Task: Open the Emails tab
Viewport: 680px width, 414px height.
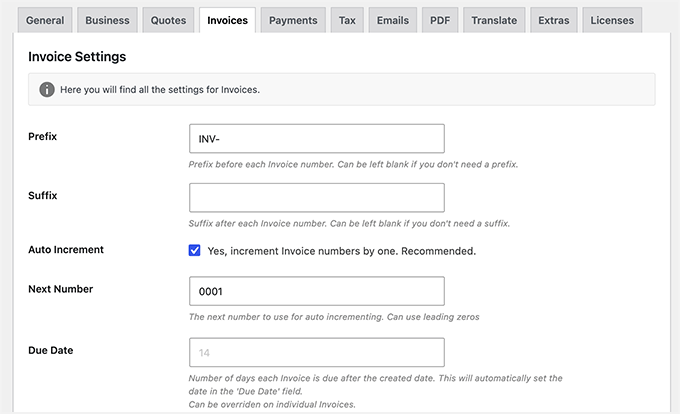Action: (392, 20)
